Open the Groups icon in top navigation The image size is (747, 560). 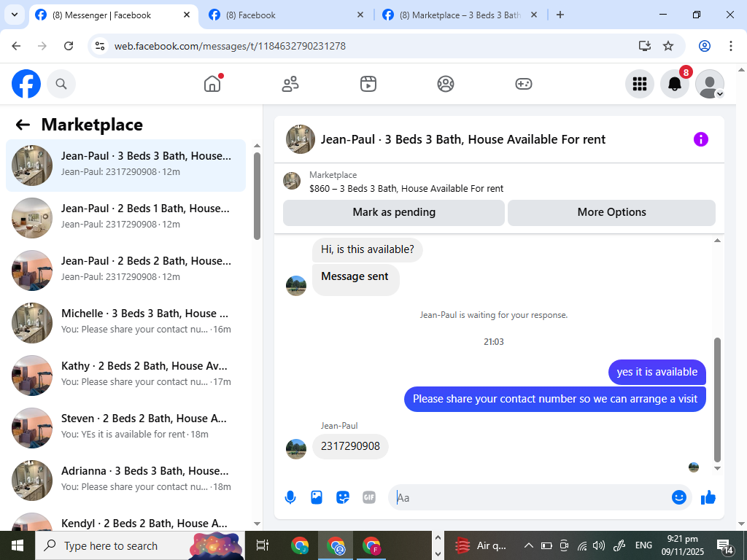[446, 84]
